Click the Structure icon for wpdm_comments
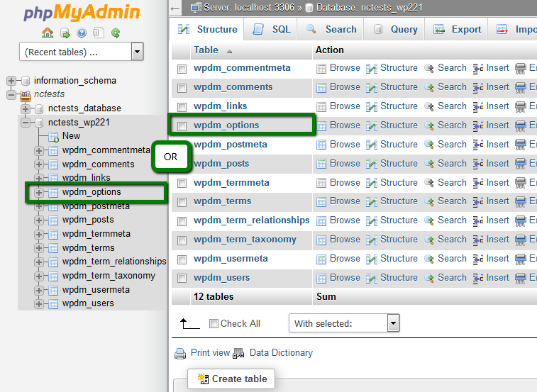This screenshot has width=537, height=392. (x=372, y=88)
